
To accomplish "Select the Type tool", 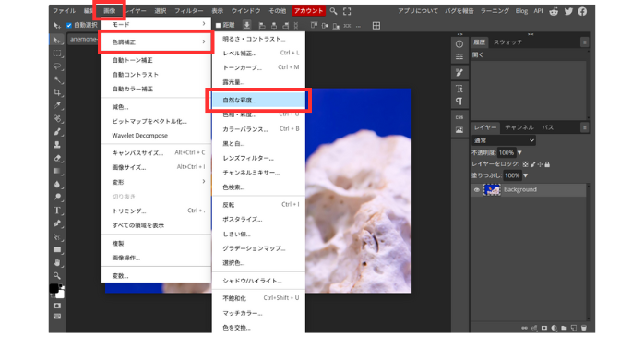I will coord(57,211).
